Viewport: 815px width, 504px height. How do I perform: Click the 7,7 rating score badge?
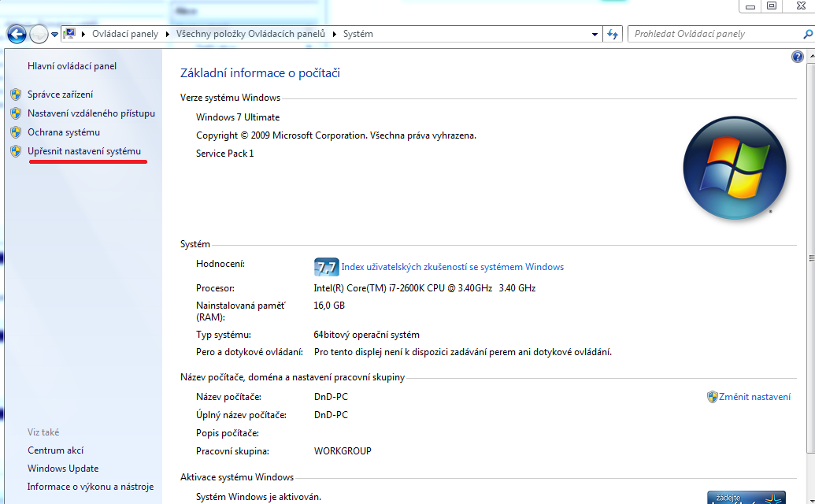tap(327, 267)
